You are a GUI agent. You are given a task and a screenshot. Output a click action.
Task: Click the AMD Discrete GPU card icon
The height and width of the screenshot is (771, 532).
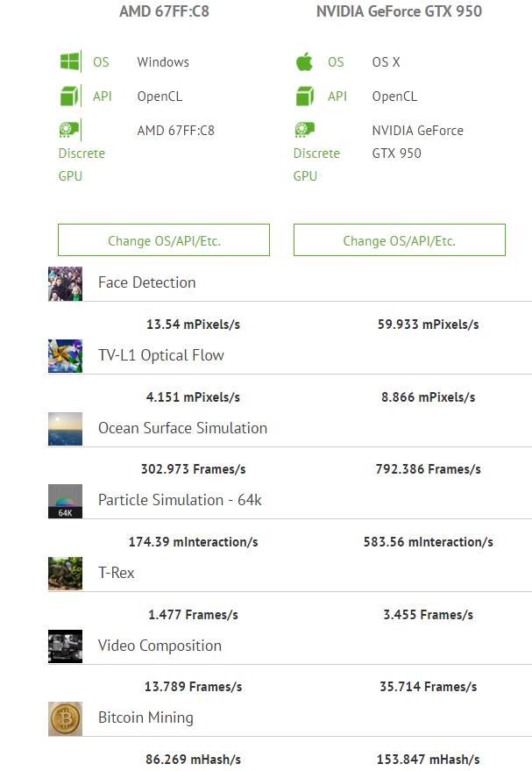pos(70,131)
